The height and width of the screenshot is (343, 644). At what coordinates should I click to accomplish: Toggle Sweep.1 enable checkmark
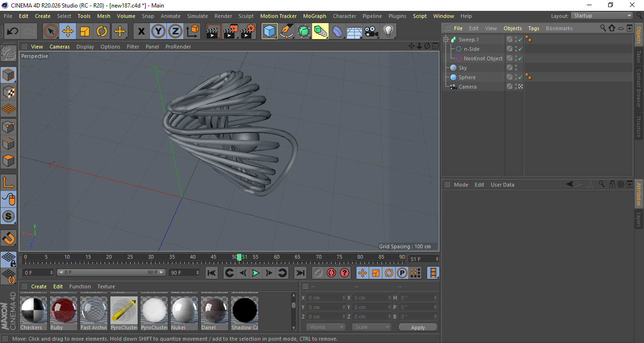pos(520,40)
